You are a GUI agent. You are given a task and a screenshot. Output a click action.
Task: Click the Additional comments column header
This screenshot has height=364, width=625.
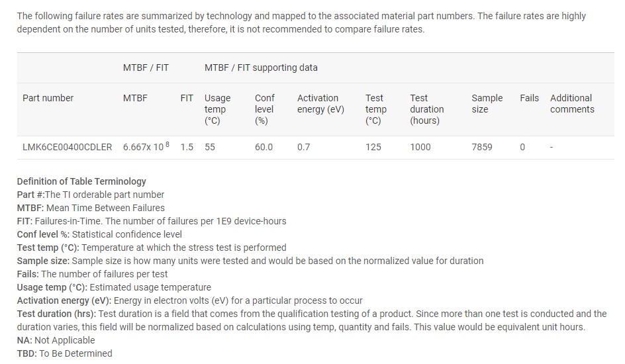tap(571, 104)
